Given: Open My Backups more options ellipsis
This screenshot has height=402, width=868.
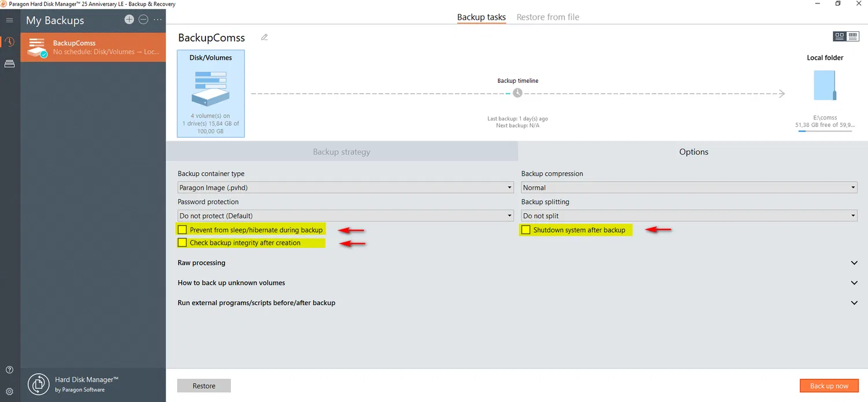Looking at the screenshot, I should coord(157,20).
